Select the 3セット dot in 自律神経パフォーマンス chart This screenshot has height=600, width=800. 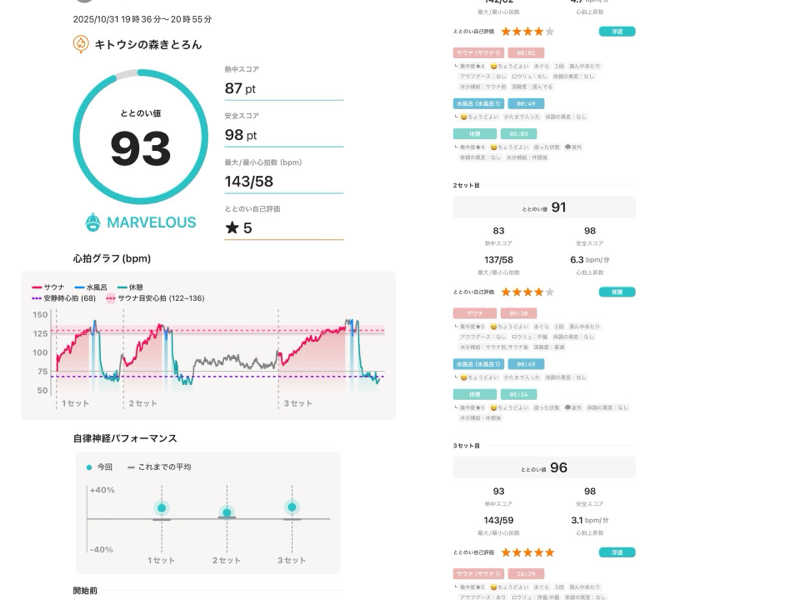pyautogui.click(x=291, y=508)
